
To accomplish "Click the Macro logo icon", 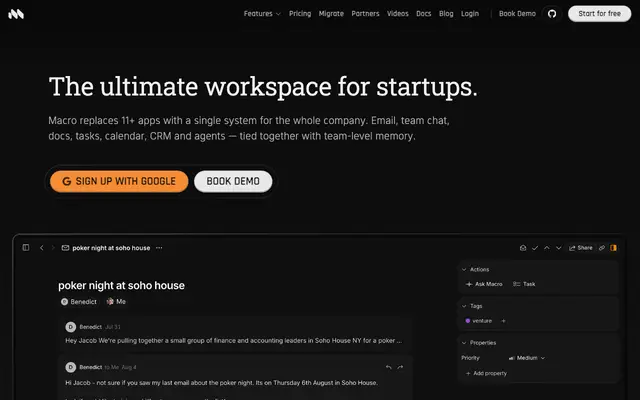I will pyautogui.click(x=16, y=14).
